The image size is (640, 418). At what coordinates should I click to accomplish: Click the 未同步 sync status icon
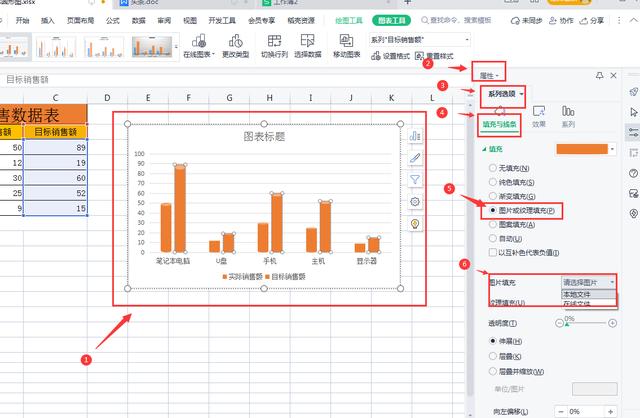pos(526,20)
